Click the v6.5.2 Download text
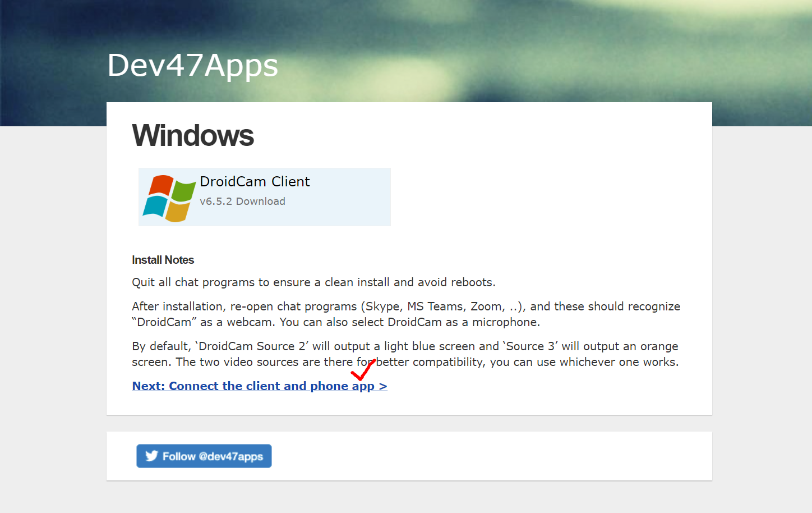 pos(242,201)
